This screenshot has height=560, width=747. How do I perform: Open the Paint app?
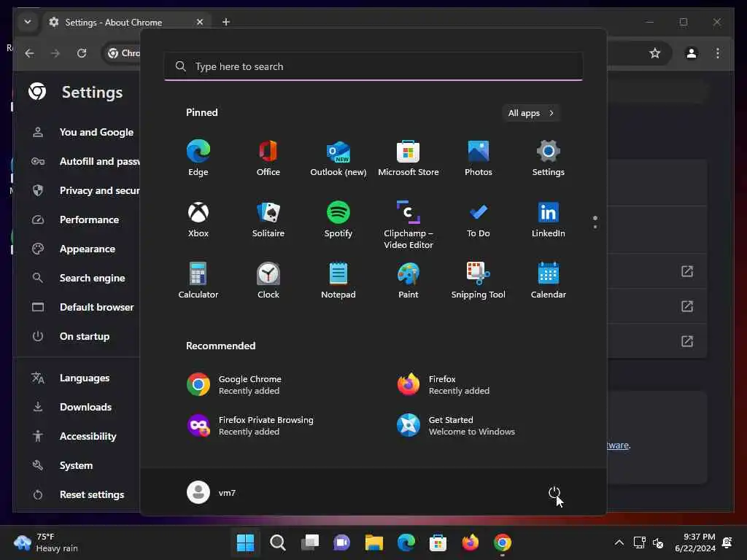point(409,280)
